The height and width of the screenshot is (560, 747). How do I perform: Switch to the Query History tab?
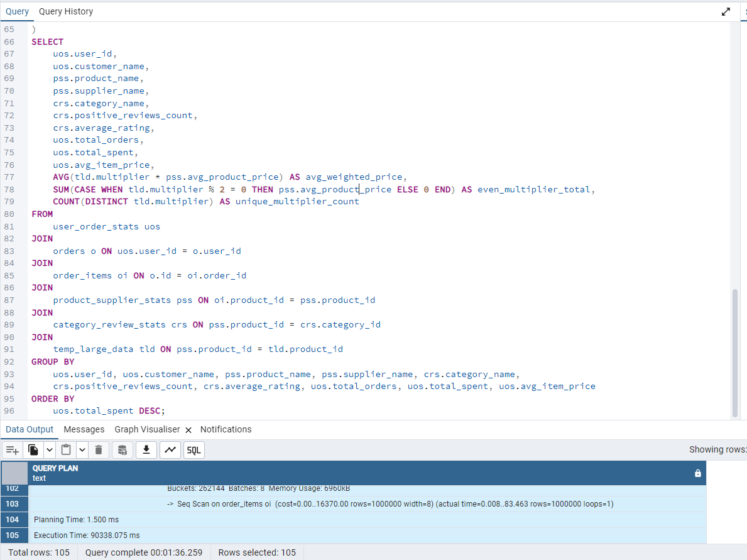pos(66,11)
